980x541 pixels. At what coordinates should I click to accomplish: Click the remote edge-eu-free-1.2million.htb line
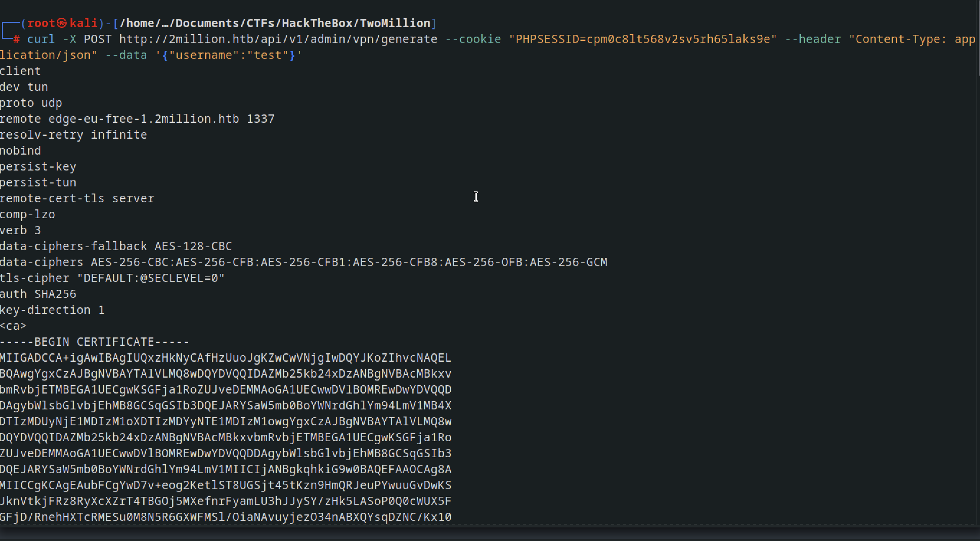[x=137, y=119]
